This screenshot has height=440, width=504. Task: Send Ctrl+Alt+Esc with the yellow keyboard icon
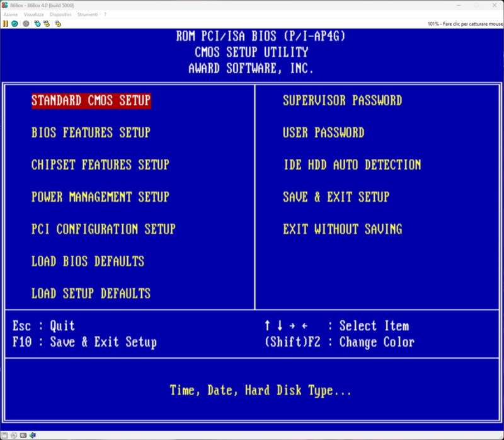(47, 23)
